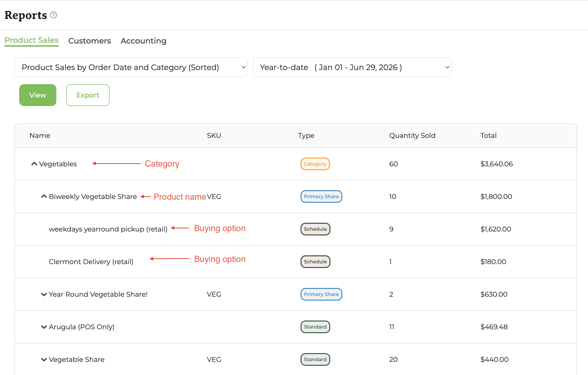Click the $630.00 total value
This screenshot has height=375, width=588.
(494, 294)
